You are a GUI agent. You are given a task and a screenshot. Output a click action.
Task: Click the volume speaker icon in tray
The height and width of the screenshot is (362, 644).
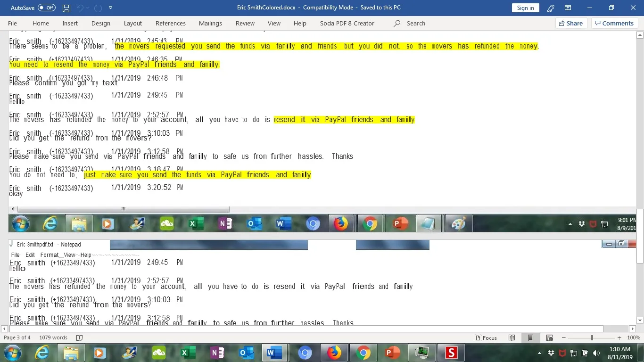point(597,353)
